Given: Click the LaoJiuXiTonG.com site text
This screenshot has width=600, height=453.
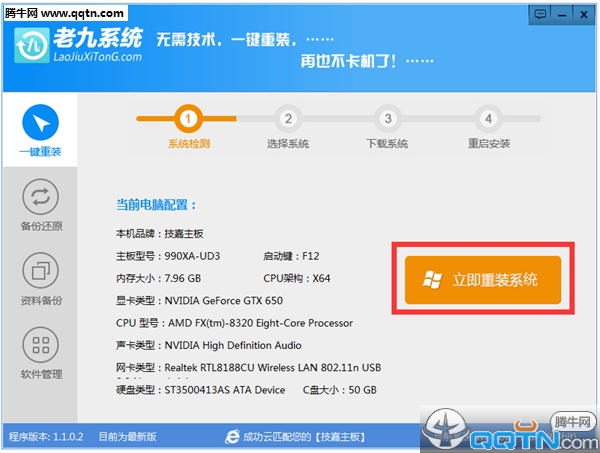Looking at the screenshot, I should point(97,57).
